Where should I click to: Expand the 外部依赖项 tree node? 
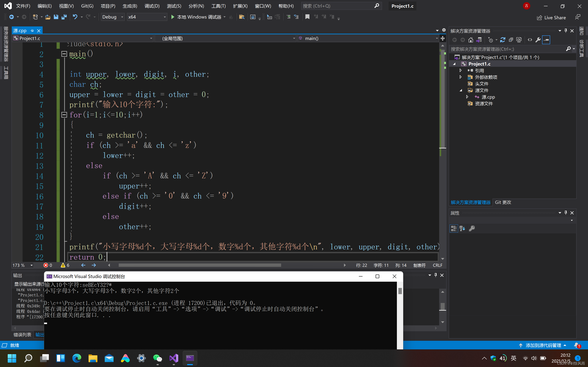coord(460,77)
